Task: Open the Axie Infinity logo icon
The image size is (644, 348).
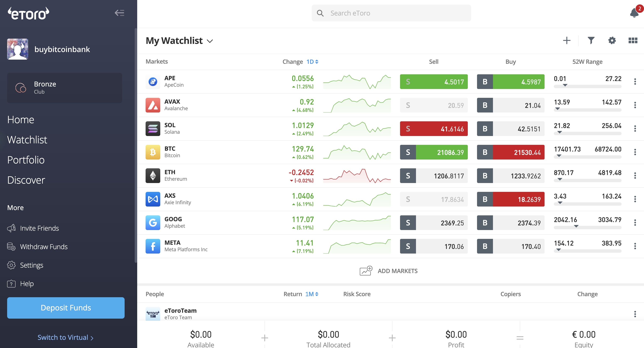Action: (x=153, y=199)
